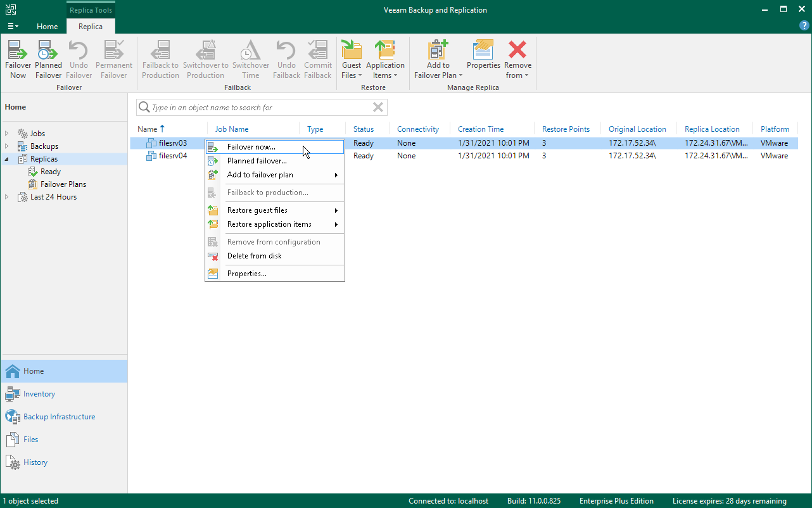Click the Inventory icon in navigation pane
Viewport: 812px width, 508px height.
coord(13,394)
